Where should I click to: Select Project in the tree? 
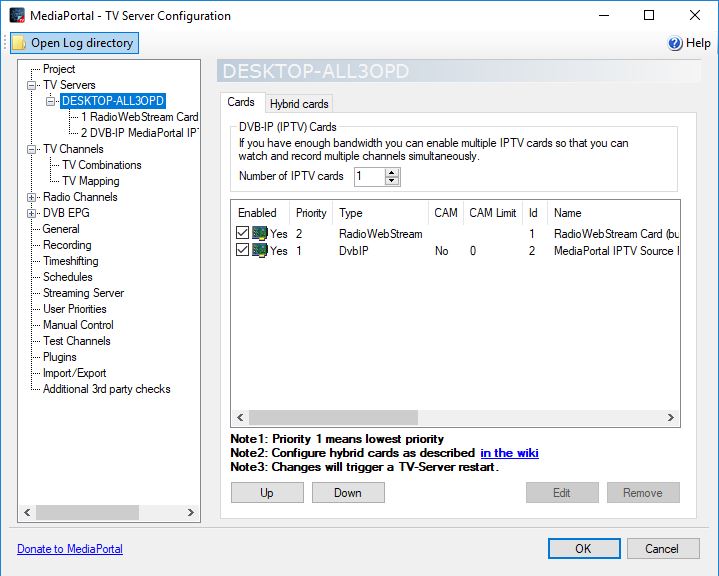(59, 69)
